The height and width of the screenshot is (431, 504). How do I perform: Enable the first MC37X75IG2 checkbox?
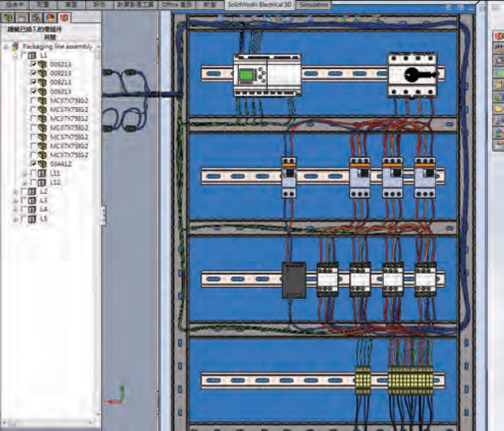point(33,101)
